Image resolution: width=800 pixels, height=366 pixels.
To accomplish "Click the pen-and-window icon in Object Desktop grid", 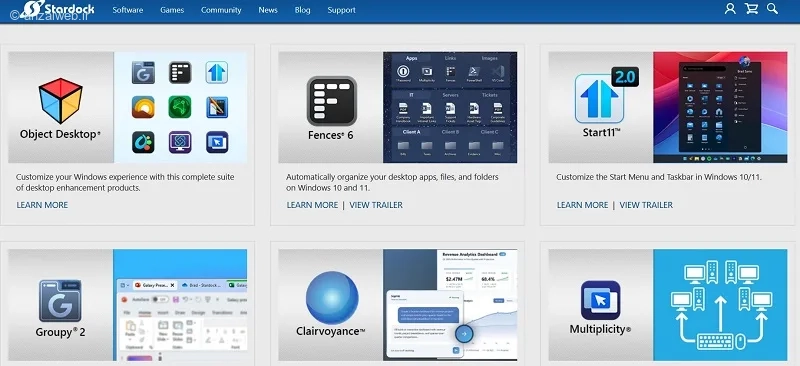I will 217,107.
